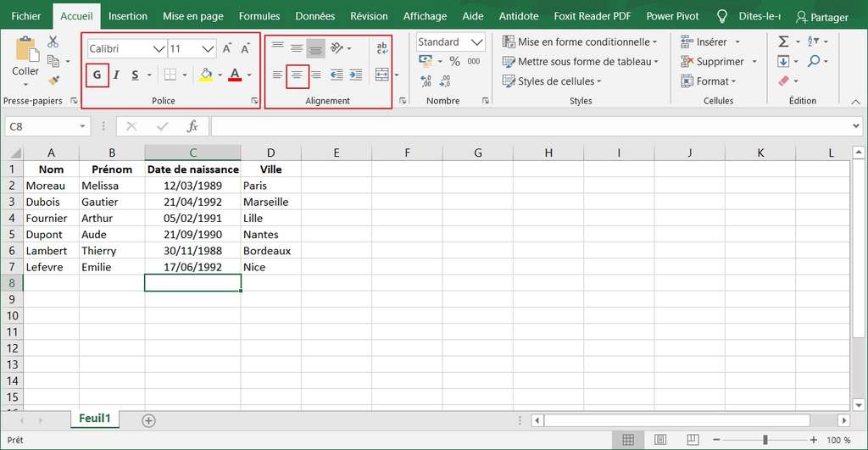Apply percent style to the cell

click(x=454, y=61)
